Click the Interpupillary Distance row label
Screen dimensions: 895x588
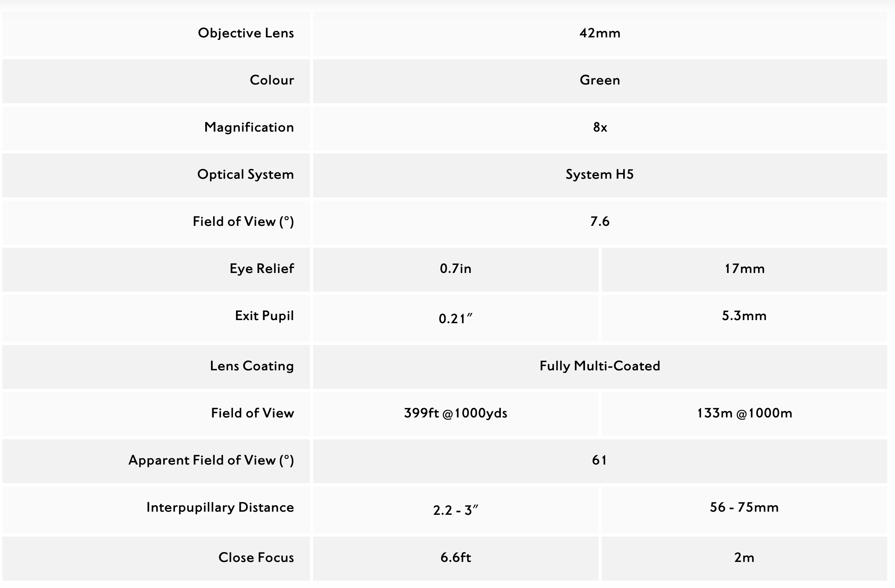pyautogui.click(x=220, y=507)
